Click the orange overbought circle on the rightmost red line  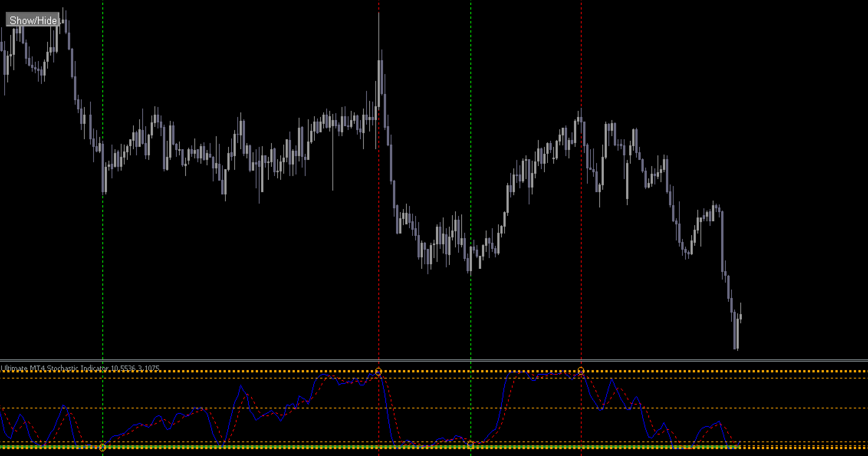(581, 370)
